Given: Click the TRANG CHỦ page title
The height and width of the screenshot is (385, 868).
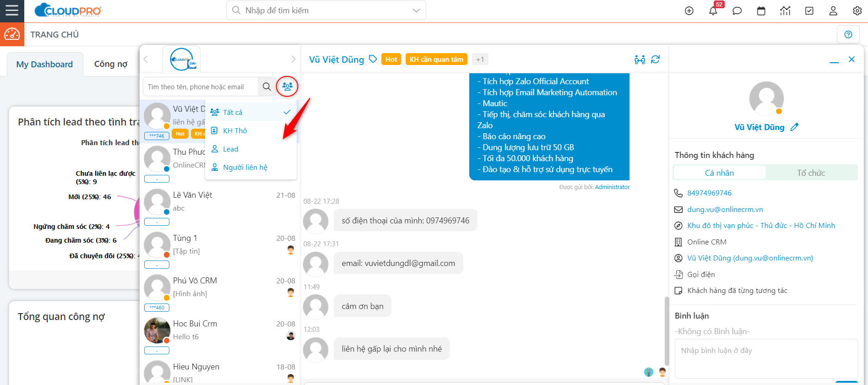Looking at the screenshot, I should coord(54,35).
